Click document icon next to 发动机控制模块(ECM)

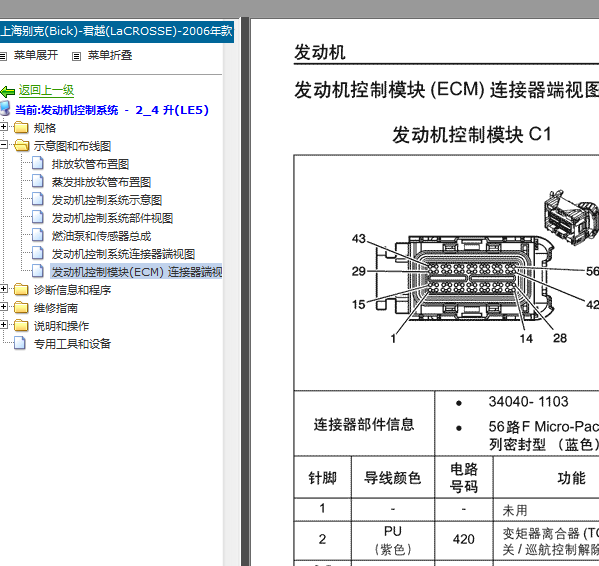[x=38, y=271]
